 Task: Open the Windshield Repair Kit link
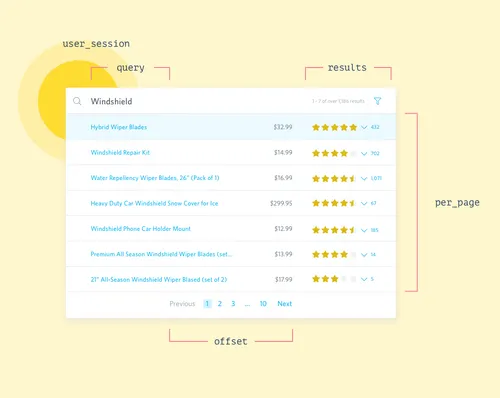click(120, 152)
